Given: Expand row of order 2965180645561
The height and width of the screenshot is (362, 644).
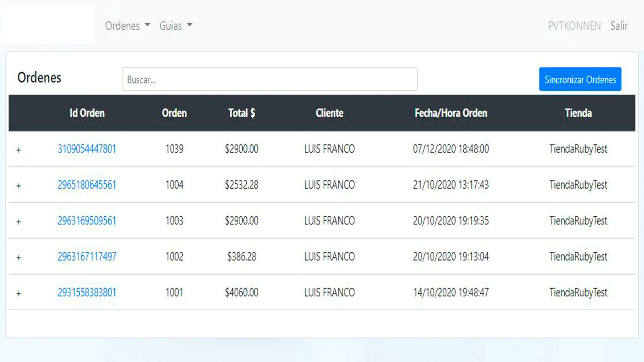Looking at the screenshot, I should click(x=19, y=186).
